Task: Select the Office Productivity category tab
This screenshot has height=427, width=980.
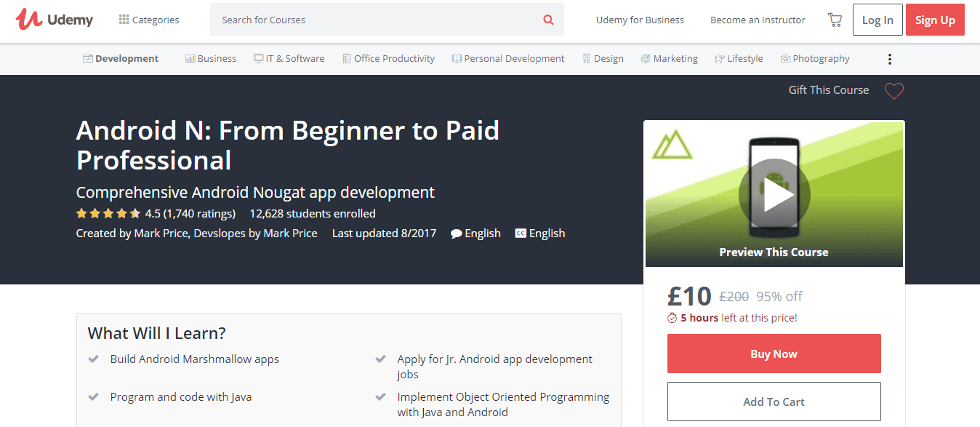Action: (x=388, y=59)
